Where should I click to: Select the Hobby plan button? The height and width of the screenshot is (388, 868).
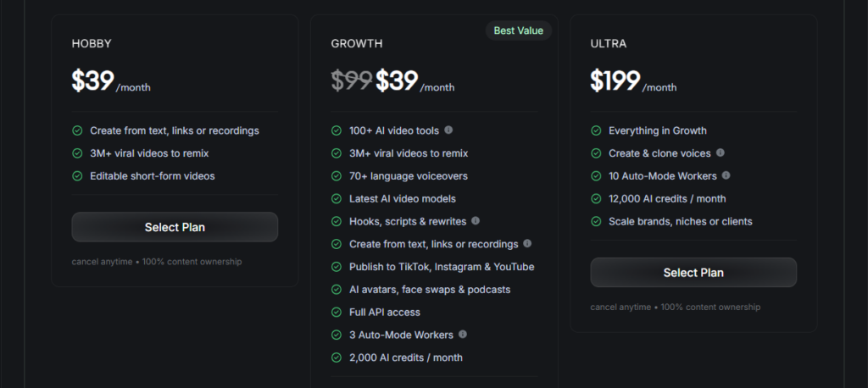(175, 227)
